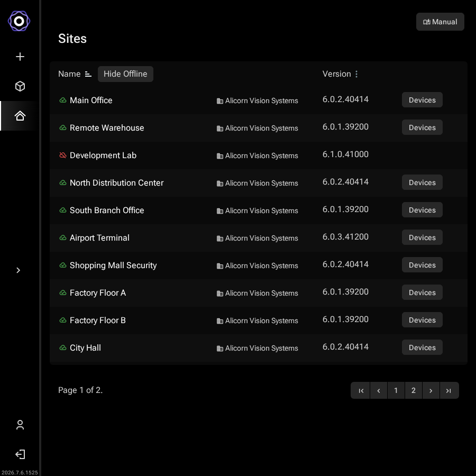This screenshot has width=476, height=476.
Task: Select the Main Office site name
Action: pos(91,100)
